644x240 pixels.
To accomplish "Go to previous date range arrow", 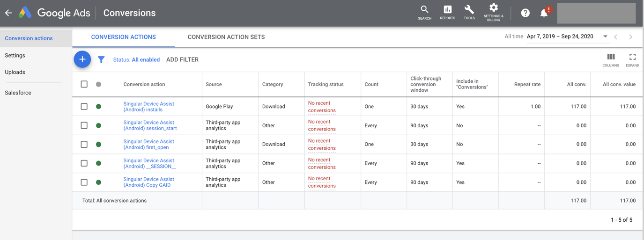I will click(616, 37).
